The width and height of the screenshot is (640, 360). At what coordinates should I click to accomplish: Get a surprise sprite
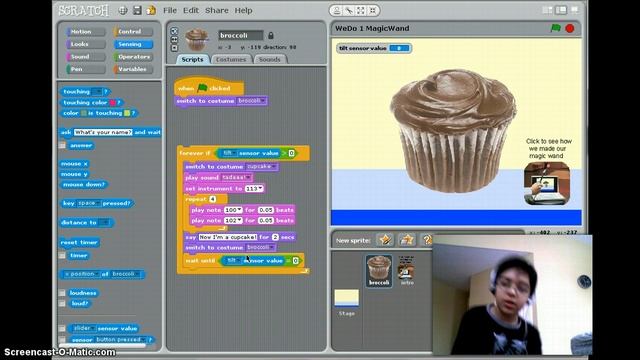pyautogui.click(x=426, y=240)
